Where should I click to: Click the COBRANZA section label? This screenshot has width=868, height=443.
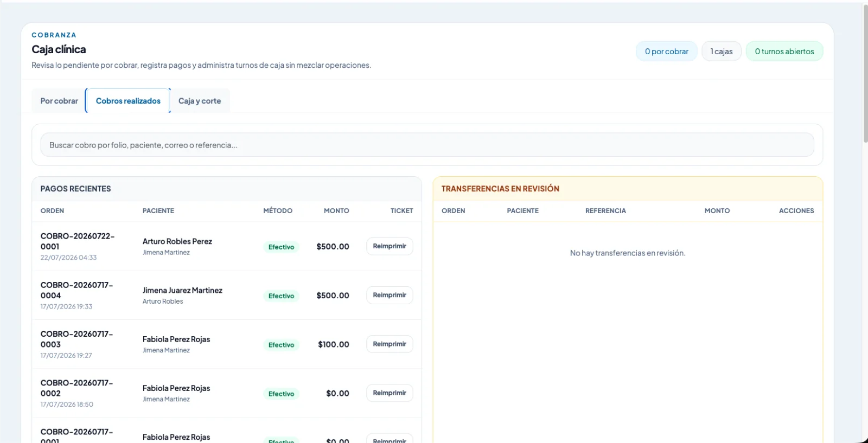pyautogui.click(x=54, y=35)
